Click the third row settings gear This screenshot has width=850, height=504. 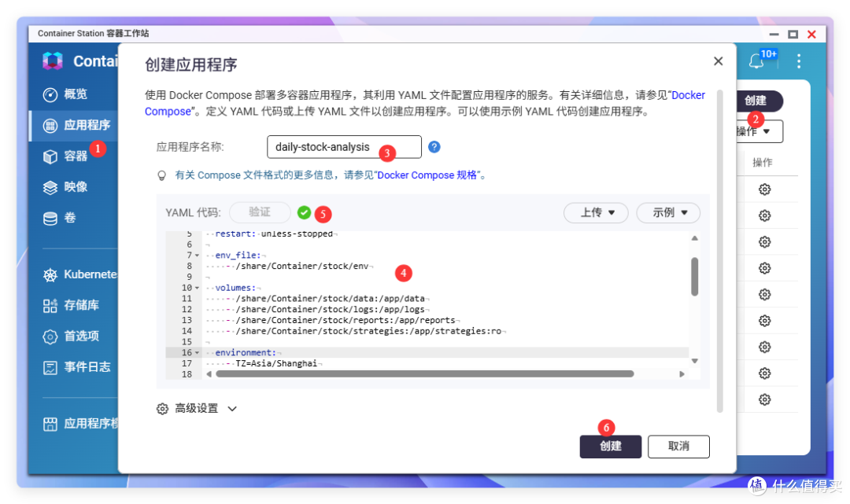pos(764,242)
